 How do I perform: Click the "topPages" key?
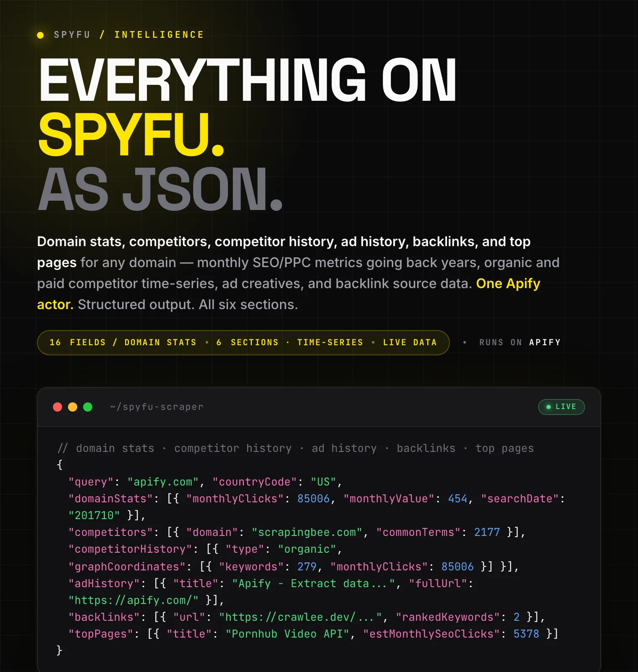[x=101, y=634]
